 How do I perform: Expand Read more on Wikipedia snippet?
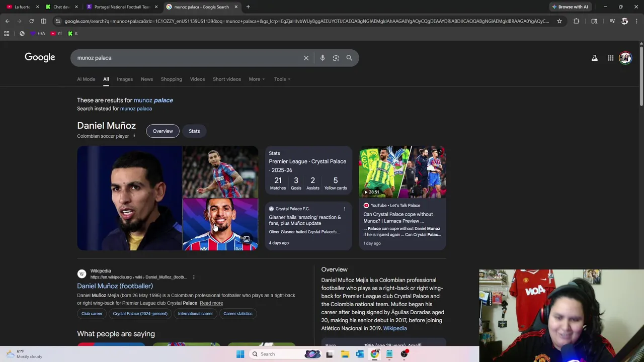(x=211, y=303)
